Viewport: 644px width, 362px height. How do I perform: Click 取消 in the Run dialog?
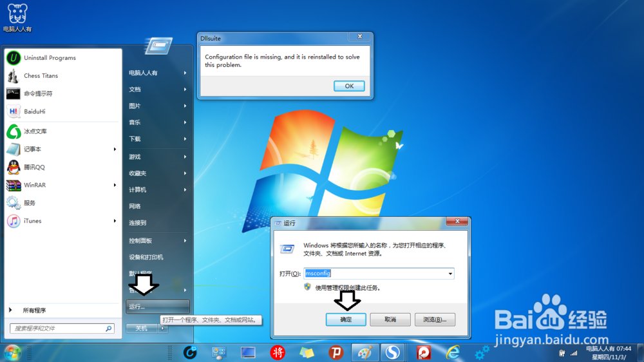390,319
